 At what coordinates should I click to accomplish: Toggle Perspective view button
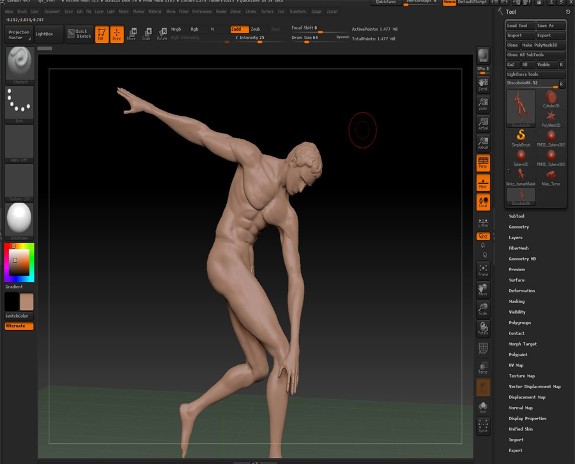[483, 163]
